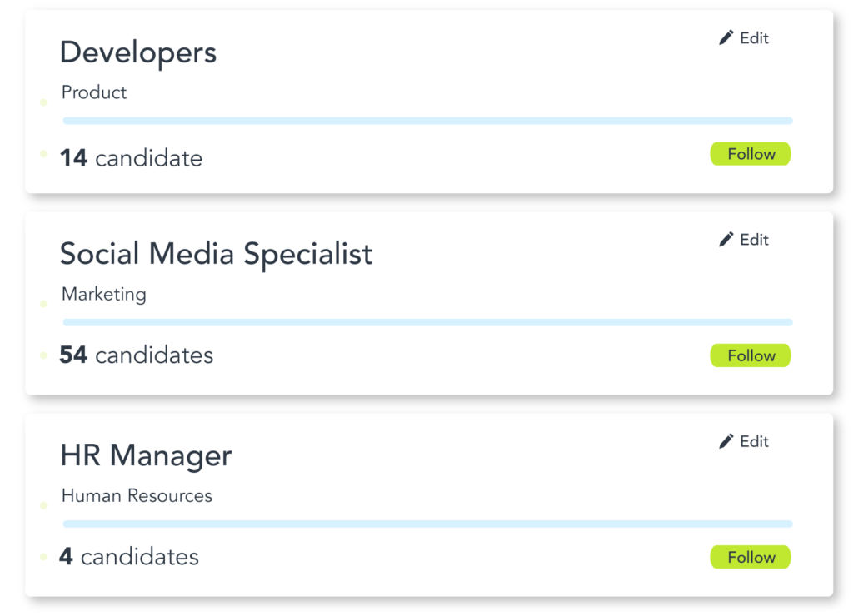Viewport: 853px width, 616px height.
Task: Follow the HR Manager posting
Action: 751,557
